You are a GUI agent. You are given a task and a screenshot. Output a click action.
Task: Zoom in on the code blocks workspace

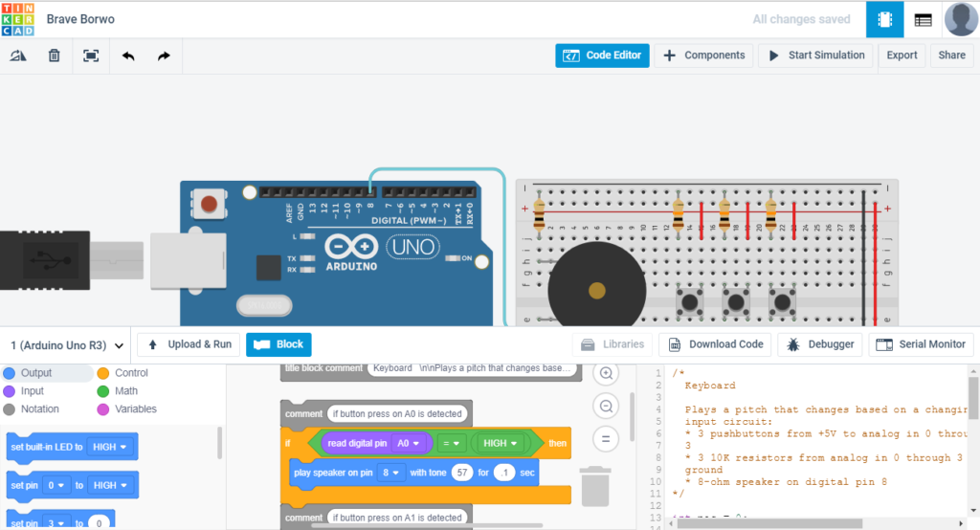click(606, 373)
